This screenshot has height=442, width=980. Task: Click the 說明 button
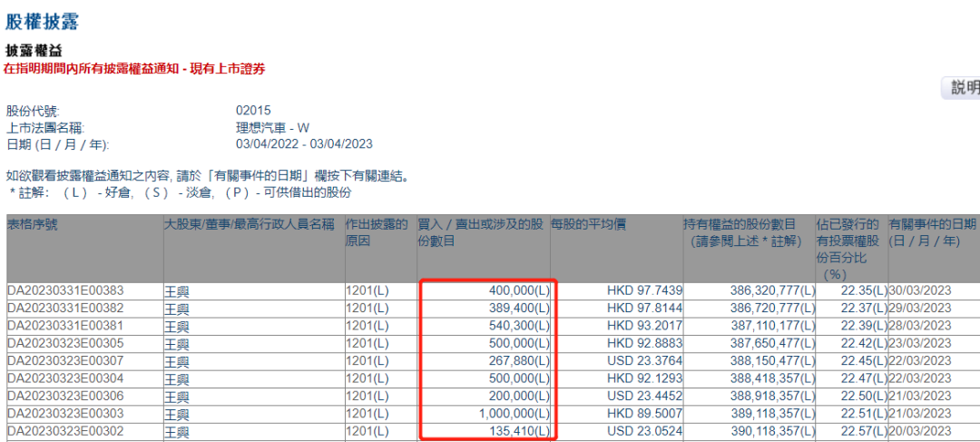[962, 88]
